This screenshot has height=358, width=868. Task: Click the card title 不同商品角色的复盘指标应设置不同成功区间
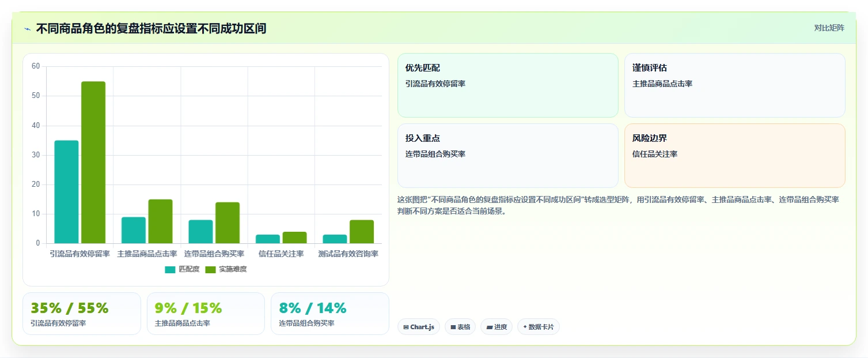(x=151, y=29)
